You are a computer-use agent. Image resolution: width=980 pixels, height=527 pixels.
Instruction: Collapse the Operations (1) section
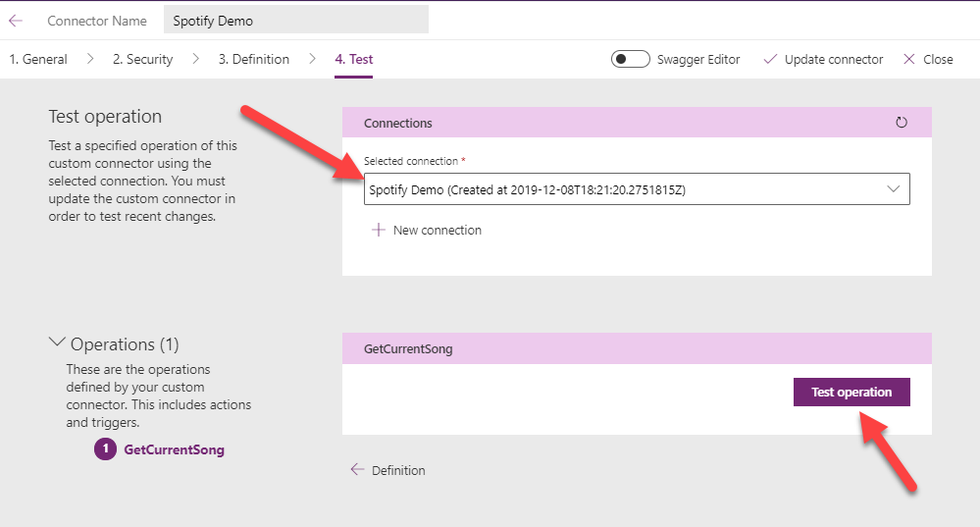57,343
